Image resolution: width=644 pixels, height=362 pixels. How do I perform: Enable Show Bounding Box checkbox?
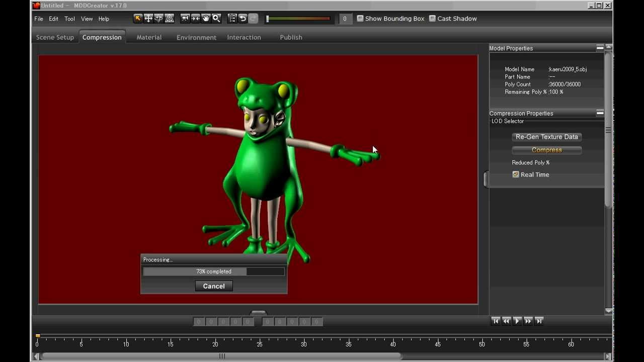point(360,19)
